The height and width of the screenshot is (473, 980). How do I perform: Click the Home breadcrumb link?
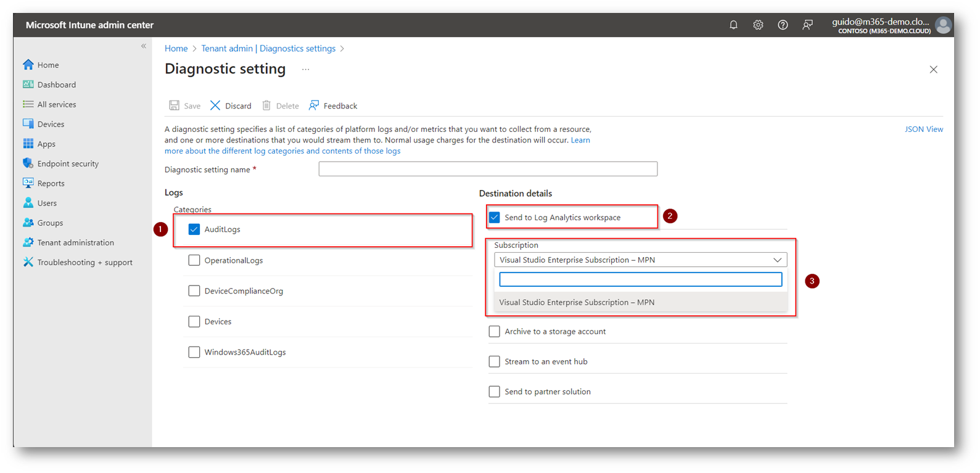[x=176, y=48]
